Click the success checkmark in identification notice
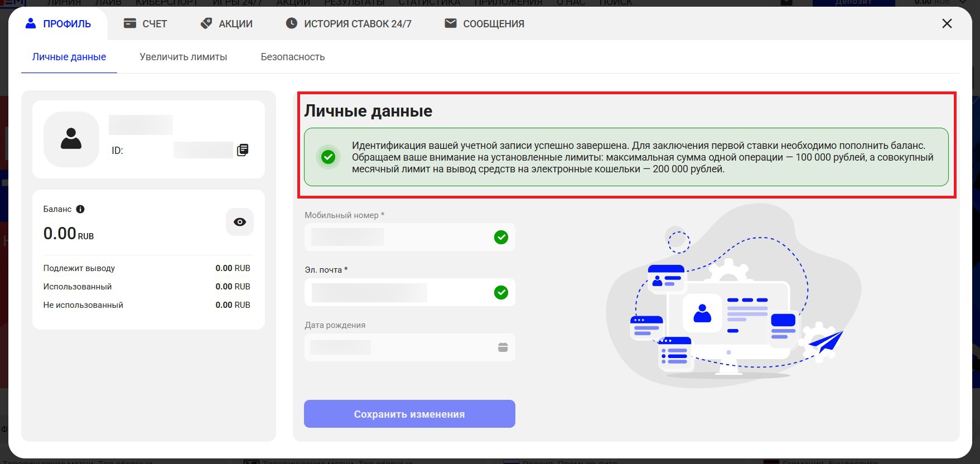The image size is (980, 464). pos(329,157)
